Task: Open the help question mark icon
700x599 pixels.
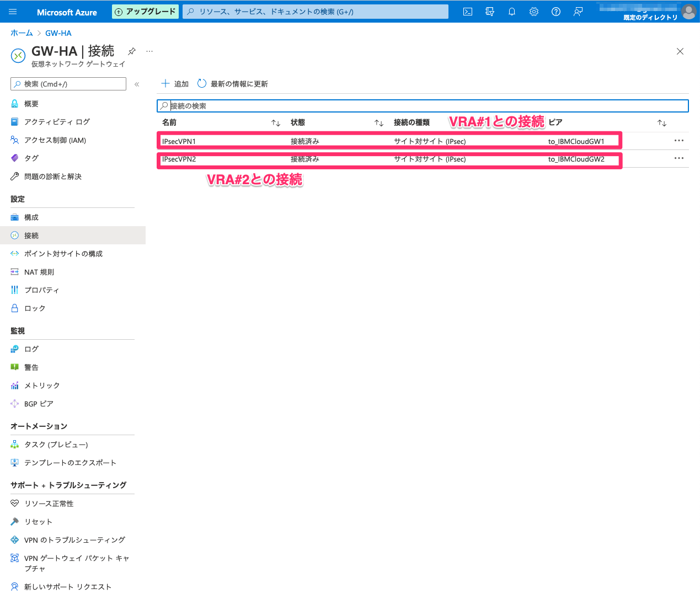Action: click(x=555, y=11)
